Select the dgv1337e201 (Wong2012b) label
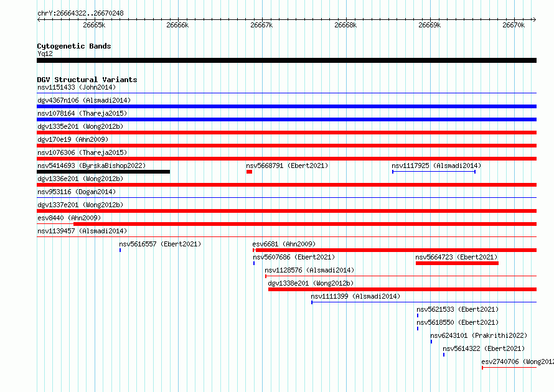The width and height of the screenshot is (554, 392). (x=80, y=205)
